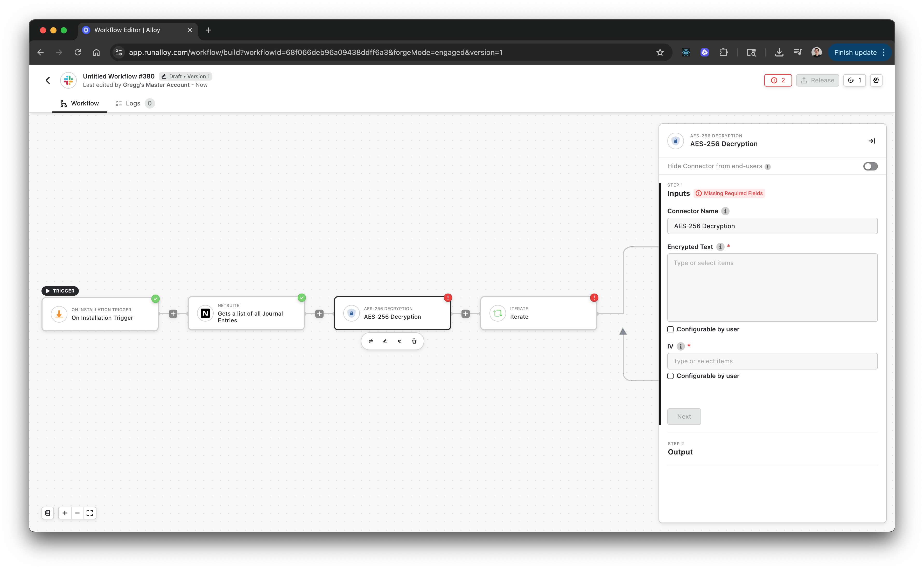Open workflow settings gear icon

(x=876, y=80)
